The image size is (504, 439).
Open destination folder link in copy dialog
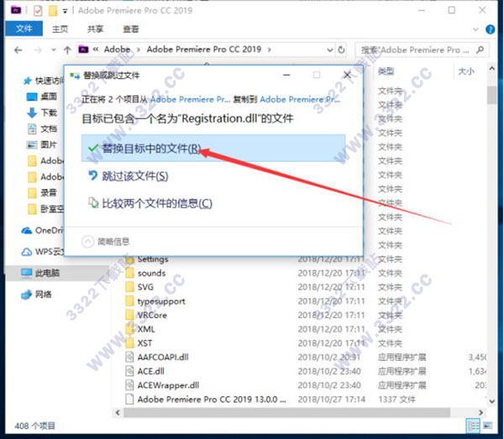[300, 100]
